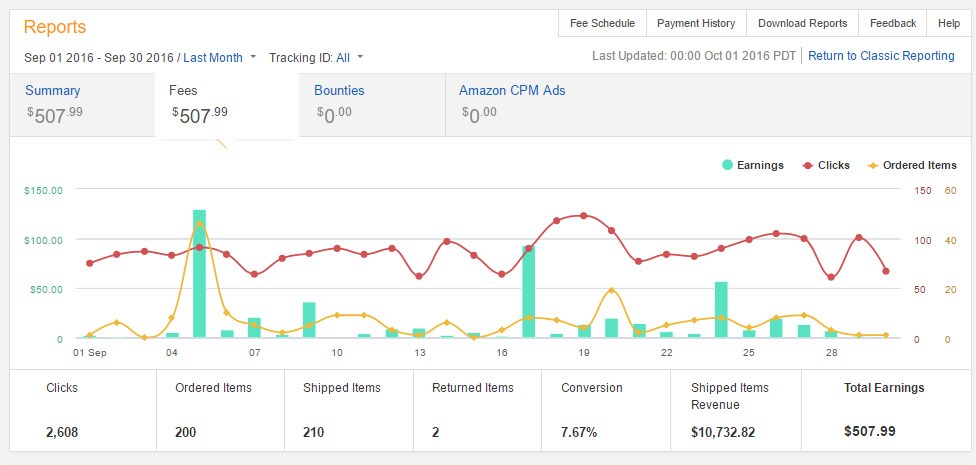976x465 pixels.
Task: Click the tallest earnings bar on Sep 05
Action: coord(199,274)
